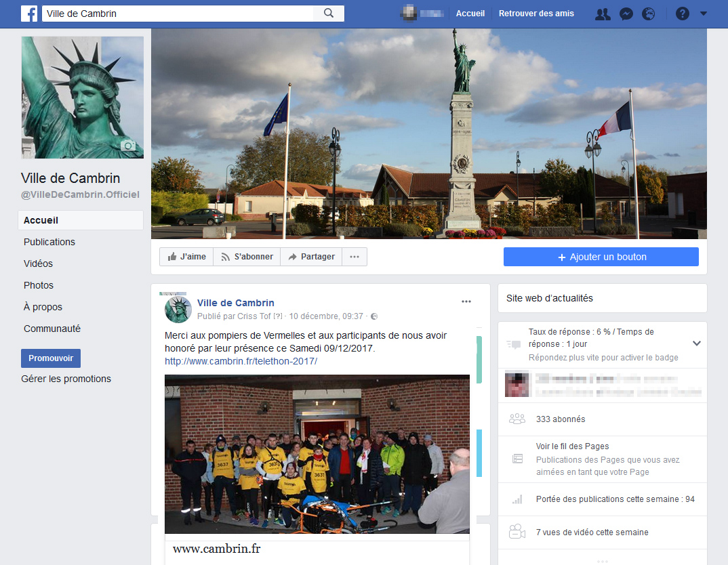This screenshot has height=565, width=728.
Task: Open the cambrin.fr telethon-2017 link
Action: [x=241, y=361]
